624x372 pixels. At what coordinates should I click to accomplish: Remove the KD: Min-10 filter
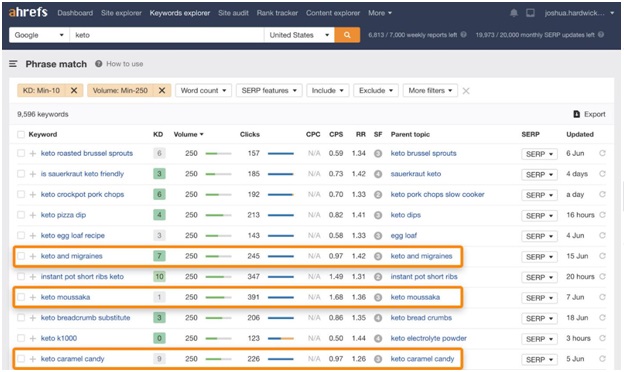point(74,91)
